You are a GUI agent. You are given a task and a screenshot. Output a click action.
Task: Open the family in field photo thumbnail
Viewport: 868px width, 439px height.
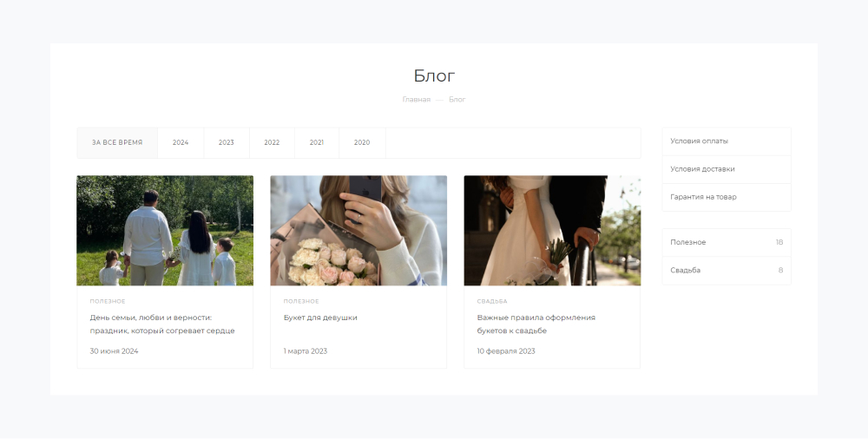pyautogui.click(x=165, y=231)
